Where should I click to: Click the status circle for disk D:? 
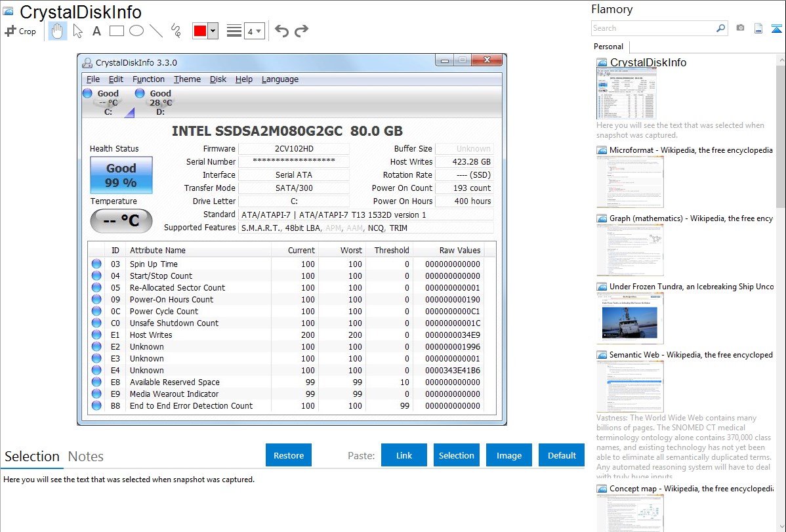(x=140, y=93)
